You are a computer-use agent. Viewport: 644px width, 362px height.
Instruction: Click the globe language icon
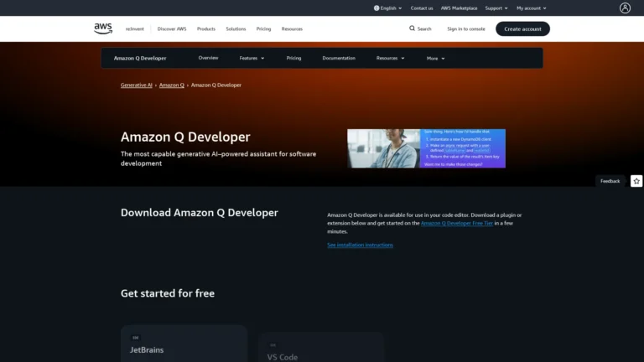(x=377, y=8)
